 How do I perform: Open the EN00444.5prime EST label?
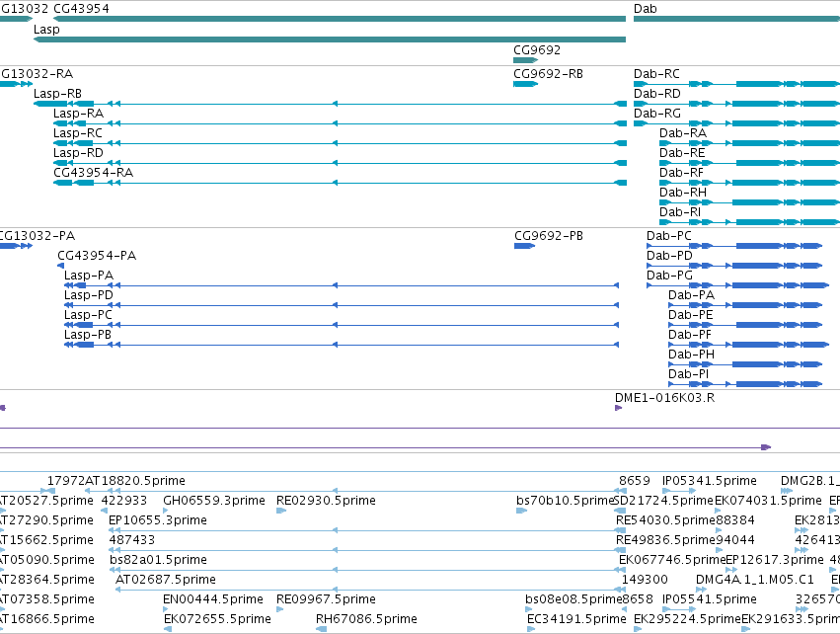click(x=213, y=599)
